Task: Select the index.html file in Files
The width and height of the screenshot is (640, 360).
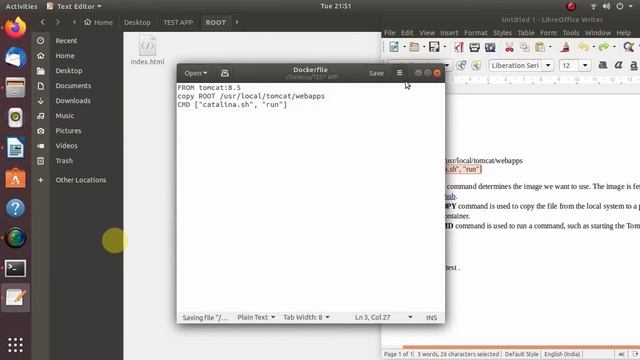Action: pos(147,50)
